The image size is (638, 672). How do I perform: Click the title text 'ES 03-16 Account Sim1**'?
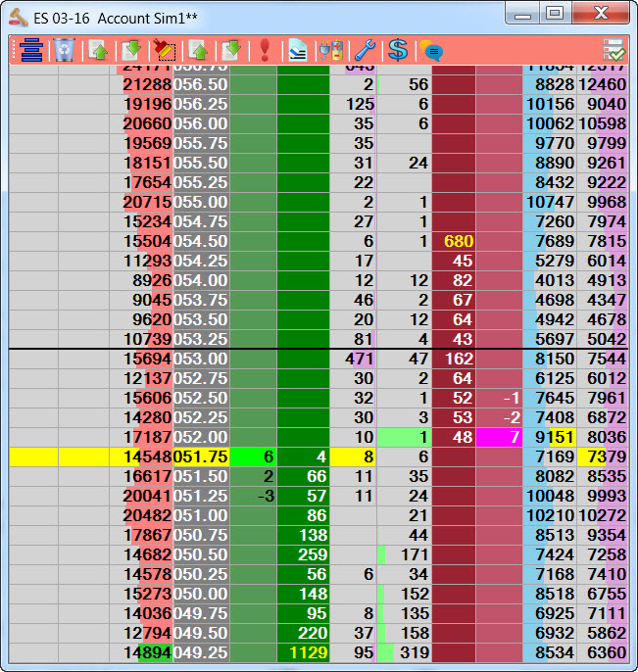pos(116,18)
